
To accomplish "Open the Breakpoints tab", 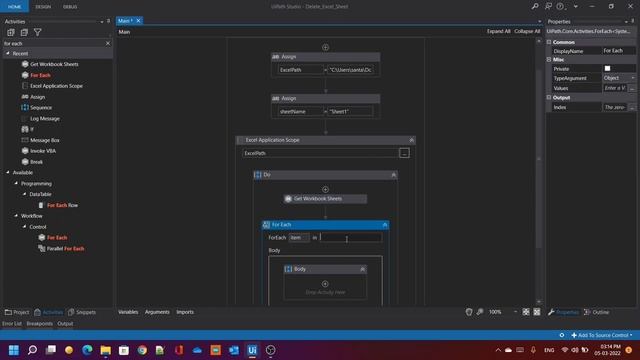I will (x=40, y=324).
